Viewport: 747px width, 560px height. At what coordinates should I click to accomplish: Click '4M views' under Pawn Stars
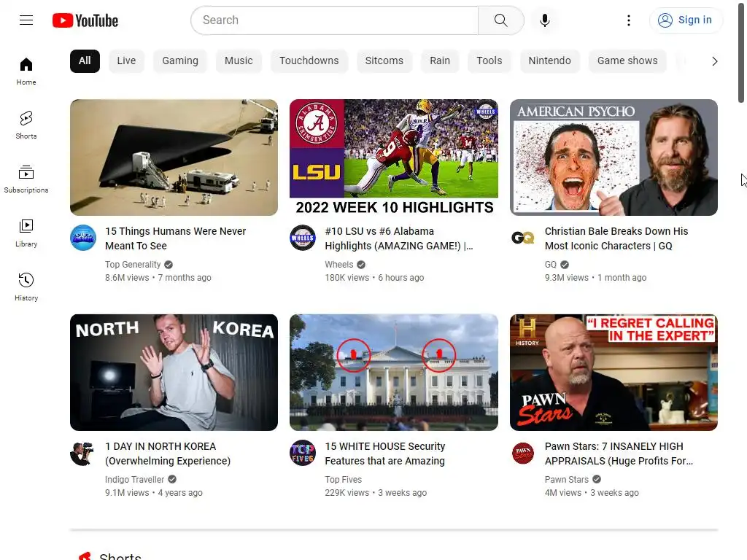pos(563,493)
